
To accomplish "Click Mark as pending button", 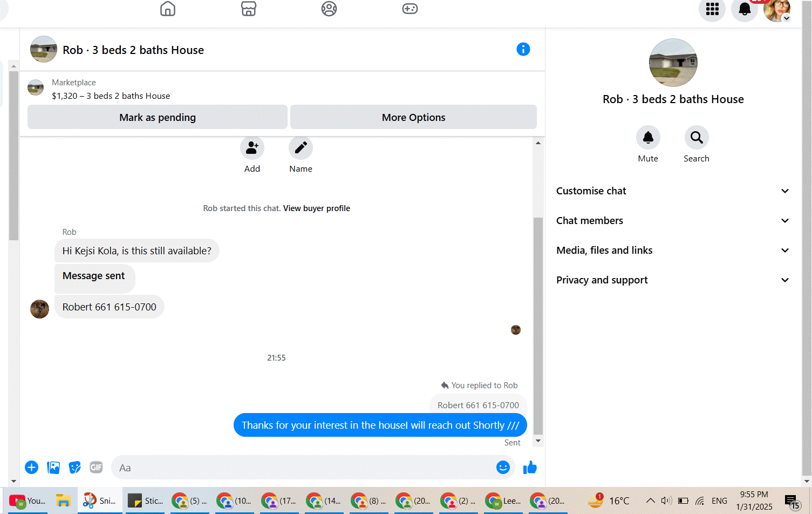I will pos(158,117).
